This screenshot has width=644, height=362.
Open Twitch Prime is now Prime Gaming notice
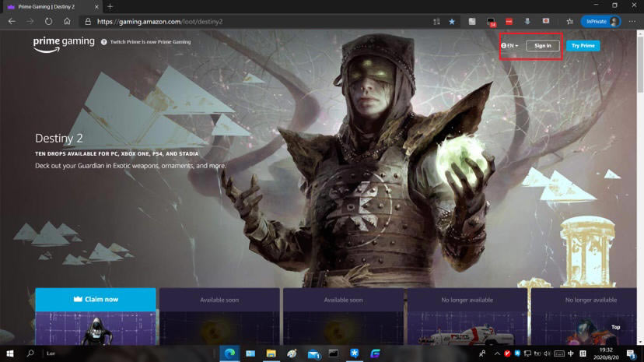click(150, 42)
